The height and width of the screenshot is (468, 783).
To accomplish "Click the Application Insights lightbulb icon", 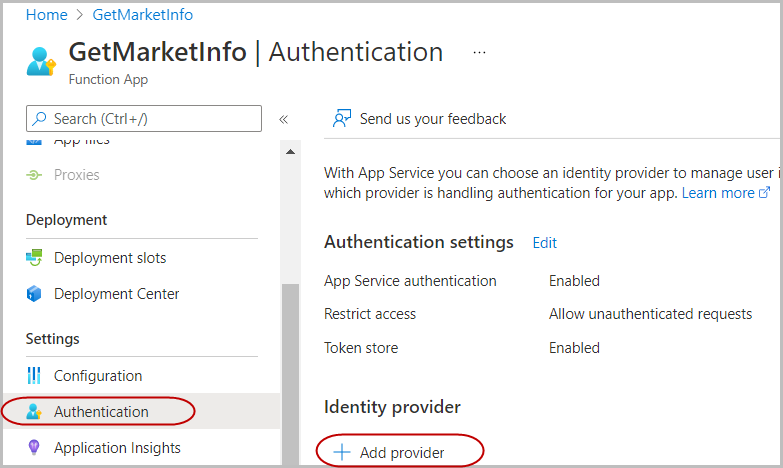I will click(x=35, y=448).
